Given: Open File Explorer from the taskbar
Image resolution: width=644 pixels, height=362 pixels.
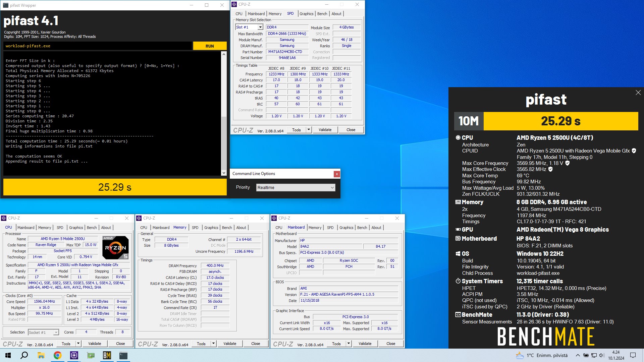Looking at the screenshot, I should 41,355.
